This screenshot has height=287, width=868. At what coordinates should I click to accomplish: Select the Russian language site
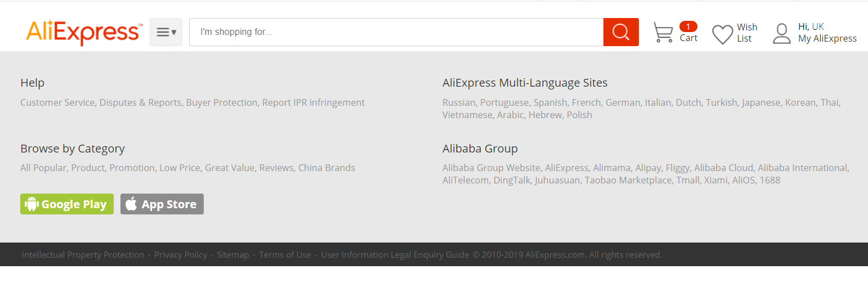(459, 102)
